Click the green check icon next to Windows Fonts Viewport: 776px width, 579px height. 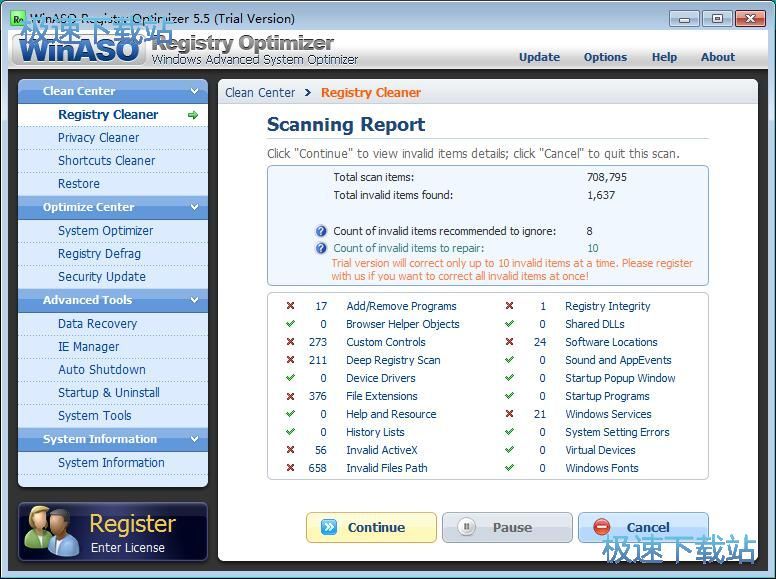tap(510, 468)
